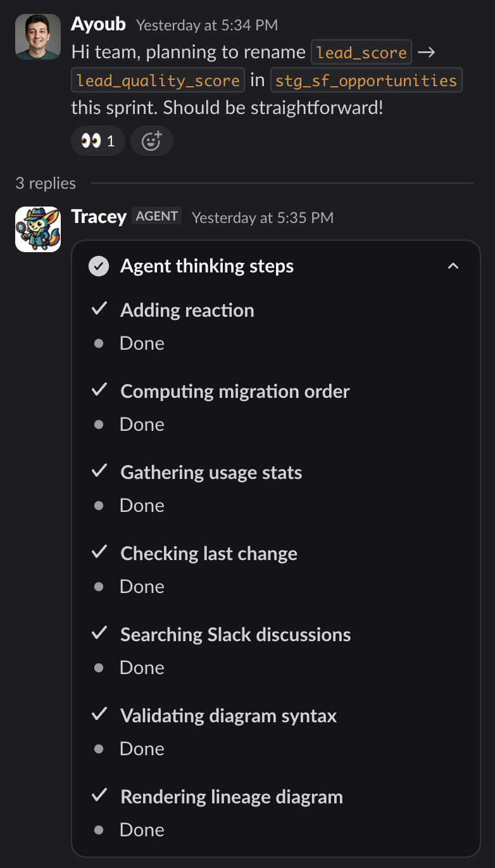Select the Computing migration order step
The image size is (495, 868).
(x=235, y=392)
